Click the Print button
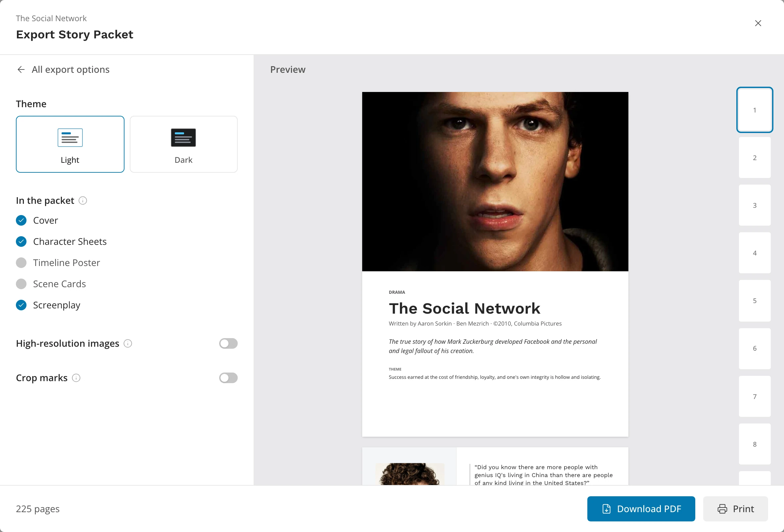This screenshot has width=784, height=532. 735,509
